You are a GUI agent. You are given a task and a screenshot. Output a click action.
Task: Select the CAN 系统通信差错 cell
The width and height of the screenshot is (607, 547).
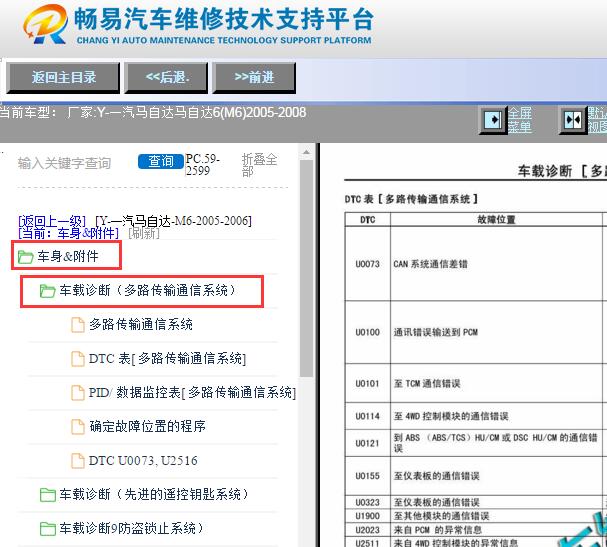tap(496, 264)
